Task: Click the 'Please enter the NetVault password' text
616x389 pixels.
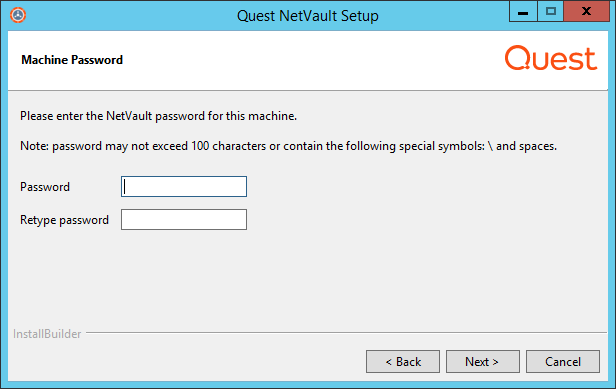Action: coord(158,116)
